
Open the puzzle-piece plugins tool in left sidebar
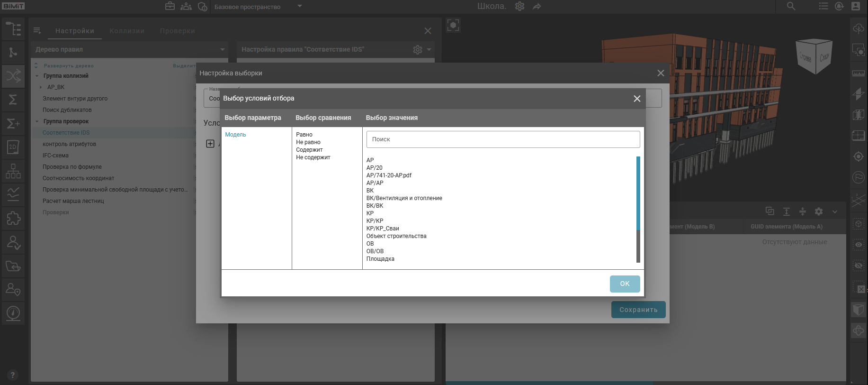[x=13, y=218]
